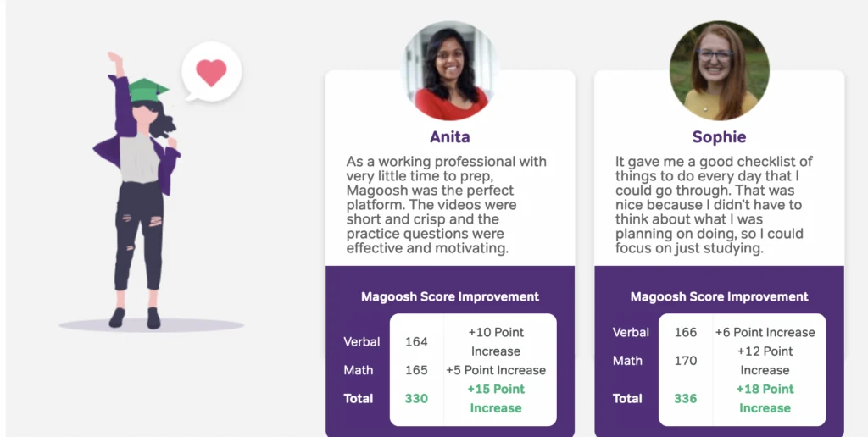
Task: Click Sophie's green total score 336
Action: click(685, 398)
